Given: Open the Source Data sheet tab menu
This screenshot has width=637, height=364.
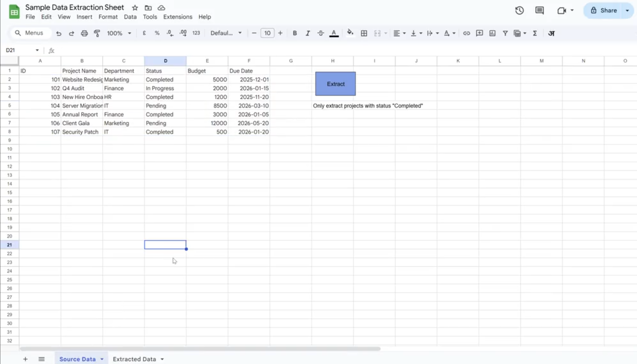Looking at the screenshot, I should pos(102,359).
